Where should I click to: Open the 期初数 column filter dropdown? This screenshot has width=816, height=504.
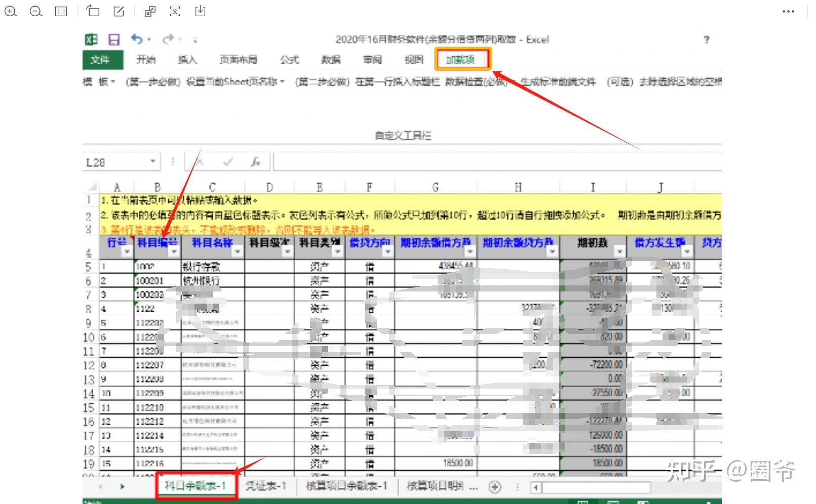tap(619, 251)
